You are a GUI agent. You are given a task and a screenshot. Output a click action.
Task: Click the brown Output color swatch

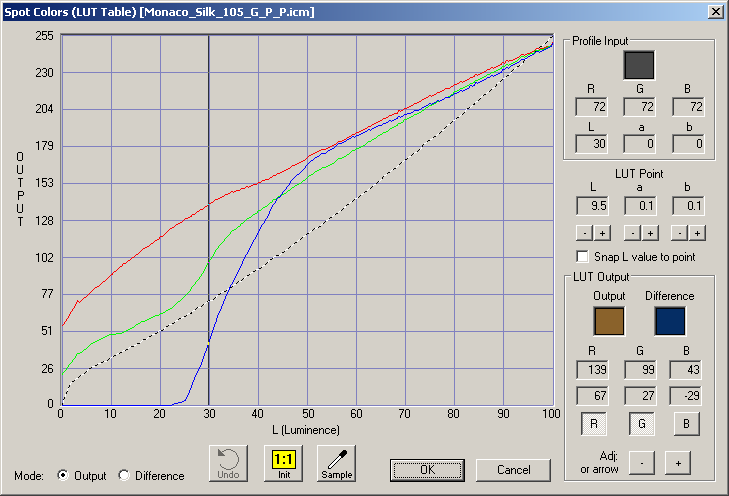(x=609, y=321)
